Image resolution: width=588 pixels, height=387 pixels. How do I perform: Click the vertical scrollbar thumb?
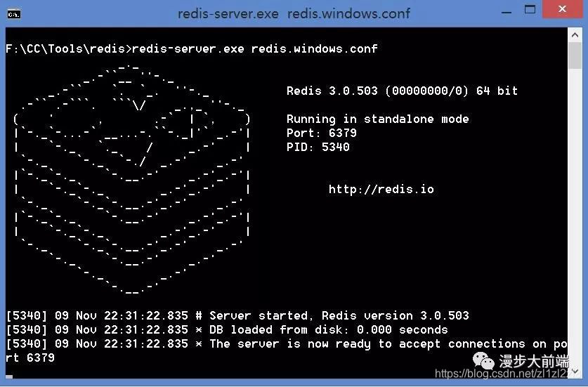coord(575,55)
